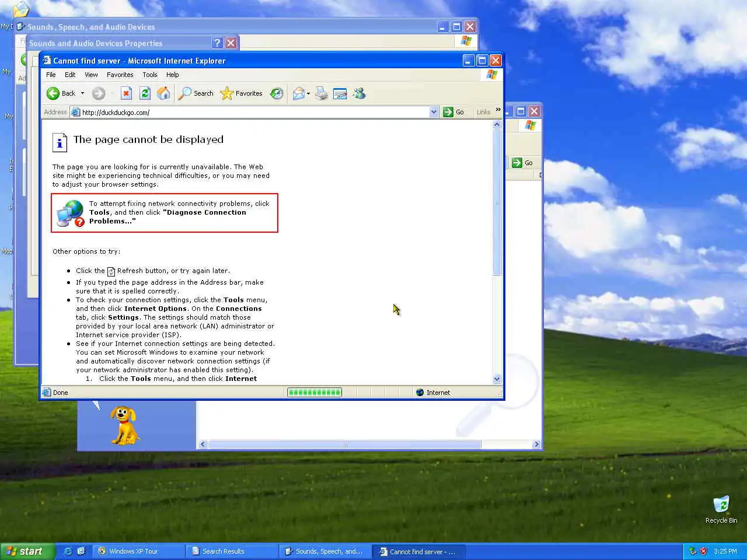Click the green network tray icon
The width and height of the screenshot is (747, 560).
click(693, 551)
